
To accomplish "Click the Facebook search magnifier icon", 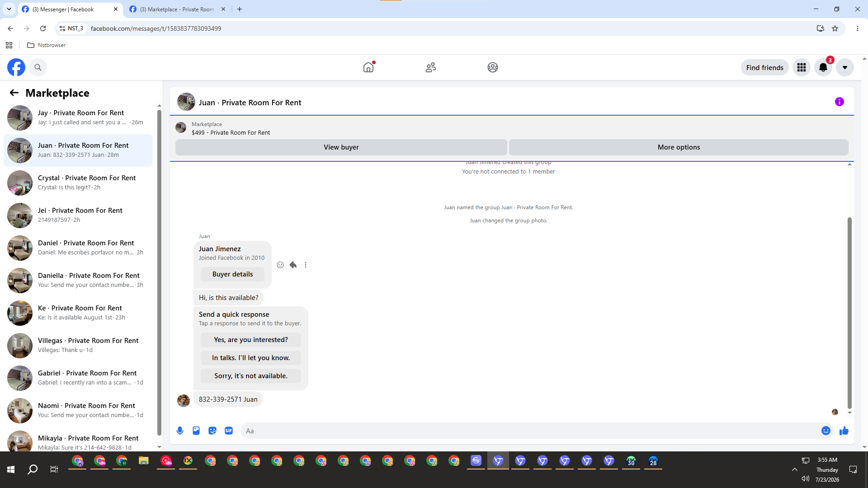I will [x=38, y=67].
